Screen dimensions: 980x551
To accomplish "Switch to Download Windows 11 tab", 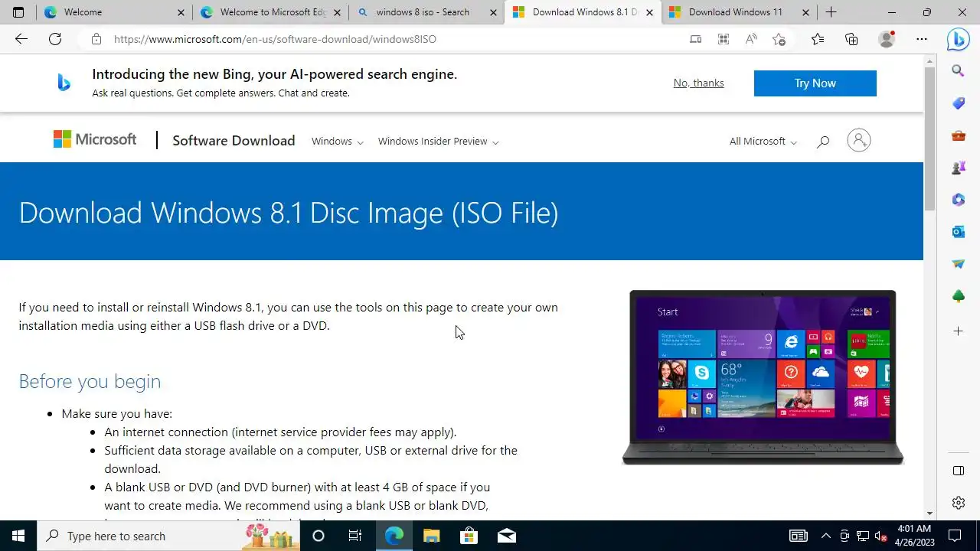I will 739,12.
